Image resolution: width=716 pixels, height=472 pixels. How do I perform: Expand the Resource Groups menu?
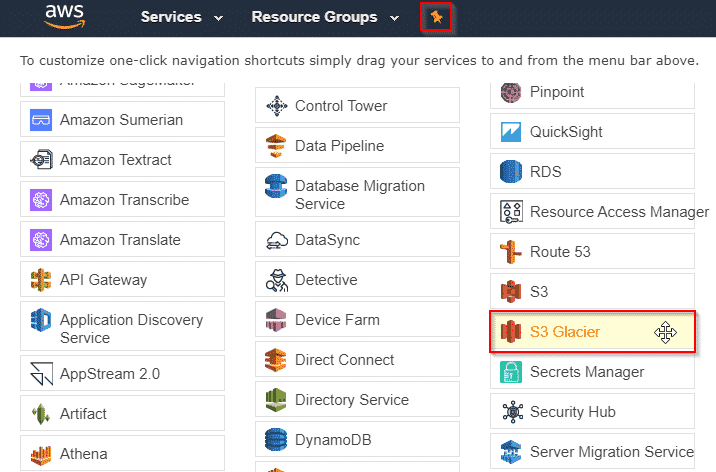pos(325,17)
